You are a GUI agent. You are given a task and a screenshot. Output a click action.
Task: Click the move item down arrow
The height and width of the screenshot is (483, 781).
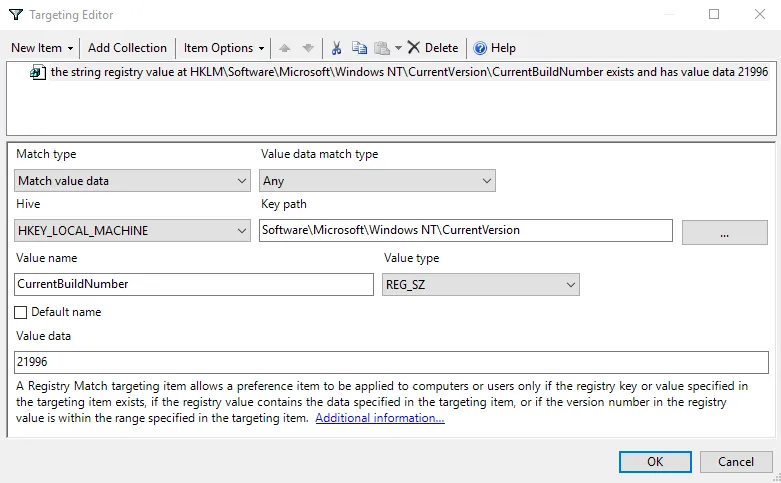(308, 48)
